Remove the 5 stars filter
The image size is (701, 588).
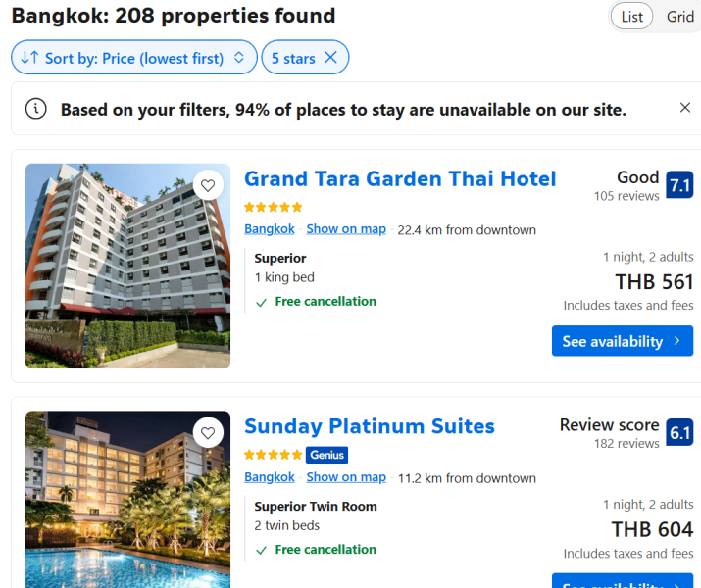[x=330, y=57]
